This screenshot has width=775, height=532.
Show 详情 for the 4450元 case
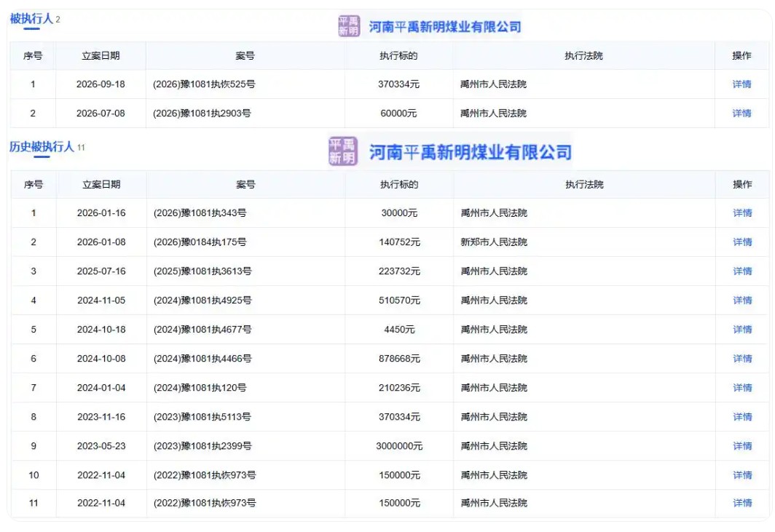pyautogui.click(x=742, y=330)
